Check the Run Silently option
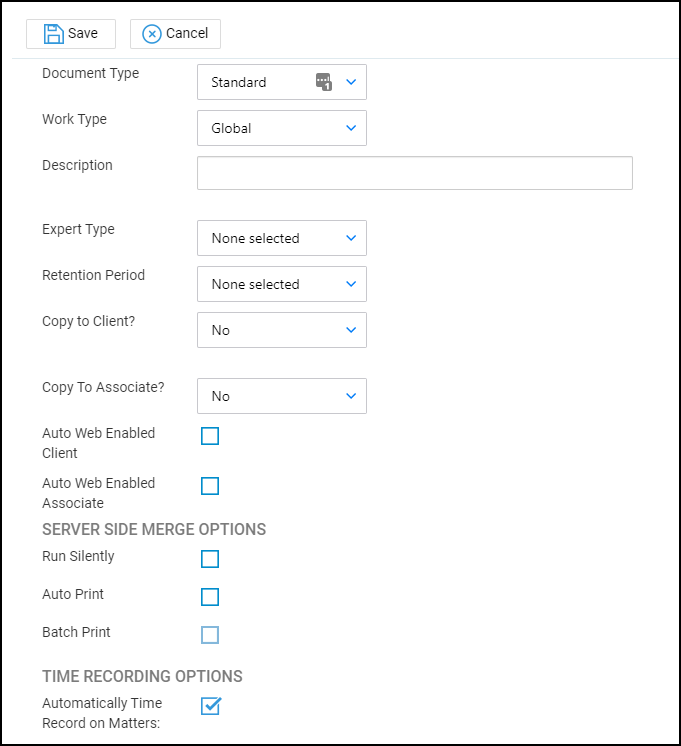This screenshot has height=746, width=681. click(210, 559)
